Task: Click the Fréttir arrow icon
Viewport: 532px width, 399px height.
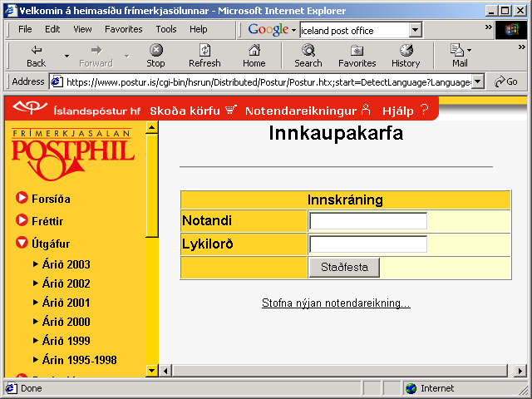Action: pos(22,220)
